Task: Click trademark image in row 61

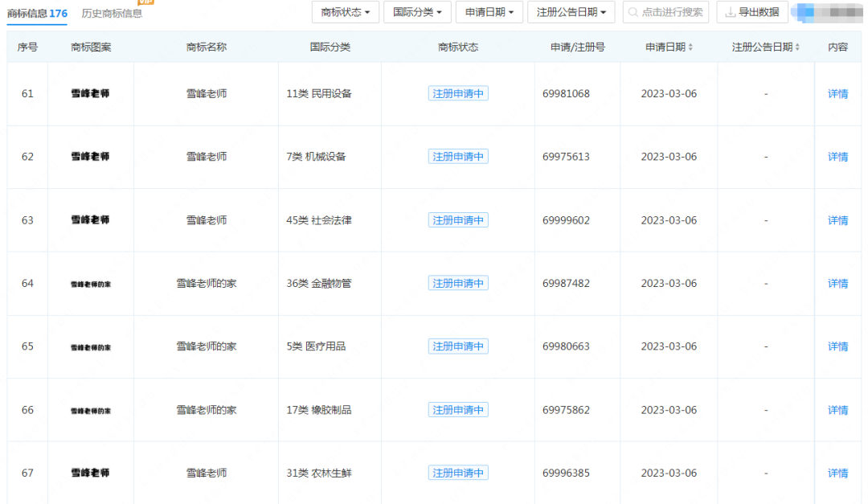Action: pos(90,93)
